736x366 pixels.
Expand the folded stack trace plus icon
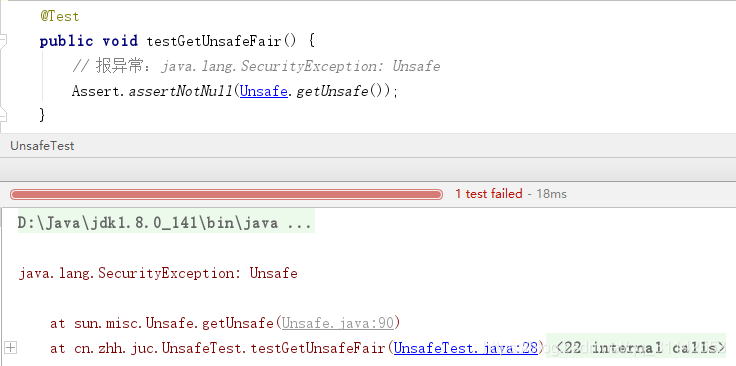(10, 348)
